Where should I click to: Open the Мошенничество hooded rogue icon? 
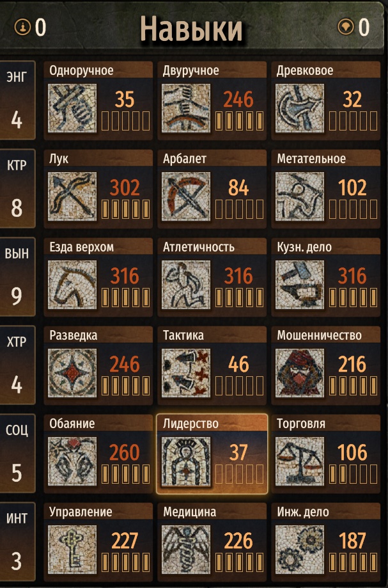(x=300, y=373)
